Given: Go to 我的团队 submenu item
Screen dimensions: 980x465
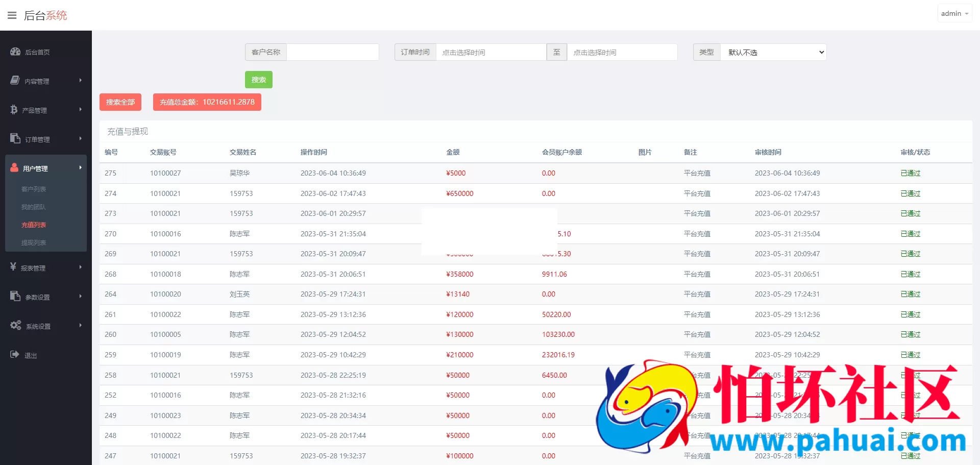Looking at the screenshot, I should pos(34,207).
